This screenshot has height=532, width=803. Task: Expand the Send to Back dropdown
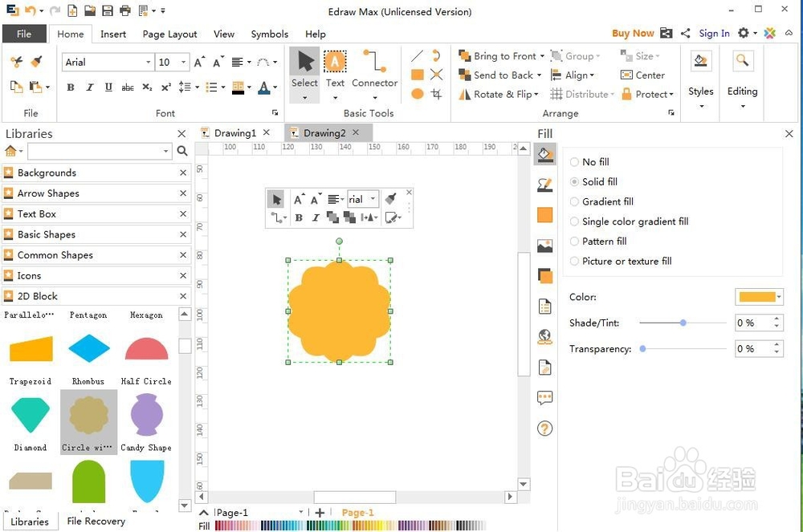point(540,75)
